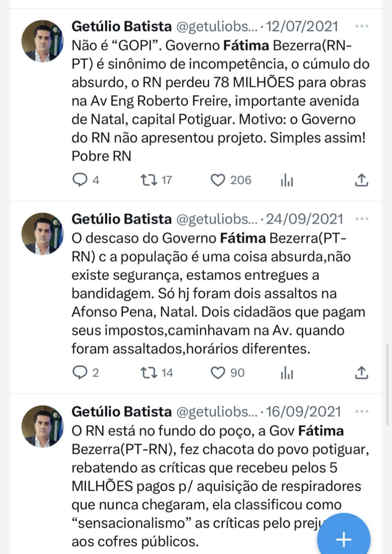Open more options for 24/09/2021 tweet
This screenshot has width=392, height=554.
(x=362, y=219)
